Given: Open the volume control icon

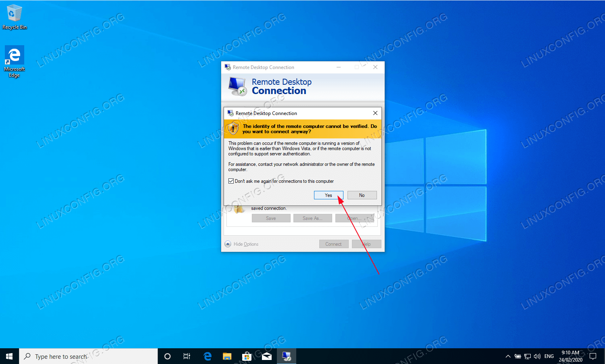Looking at the screenshot, I should click(537, 356).
